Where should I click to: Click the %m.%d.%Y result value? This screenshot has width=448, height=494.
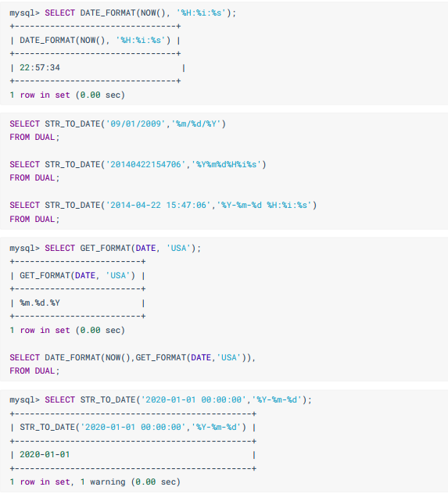point(40,303)
